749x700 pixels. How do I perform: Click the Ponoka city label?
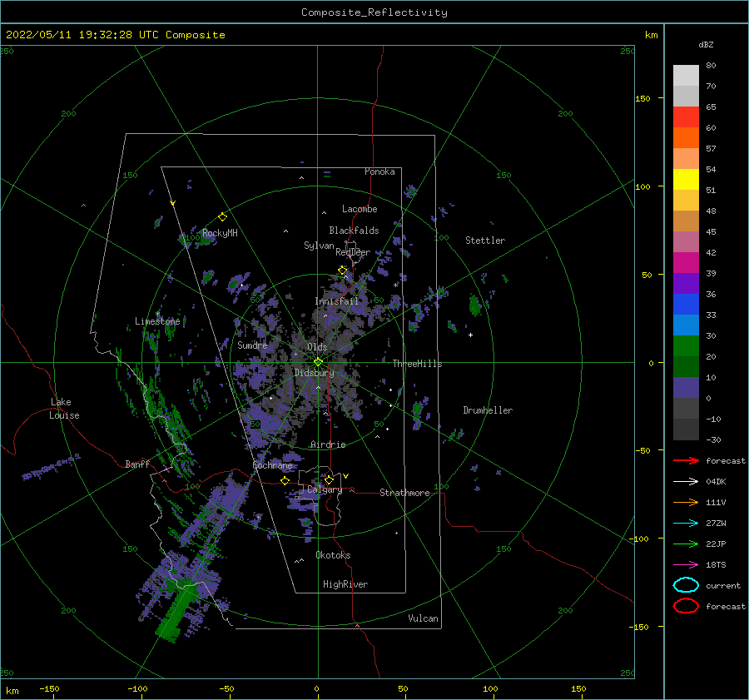(379, 171)
